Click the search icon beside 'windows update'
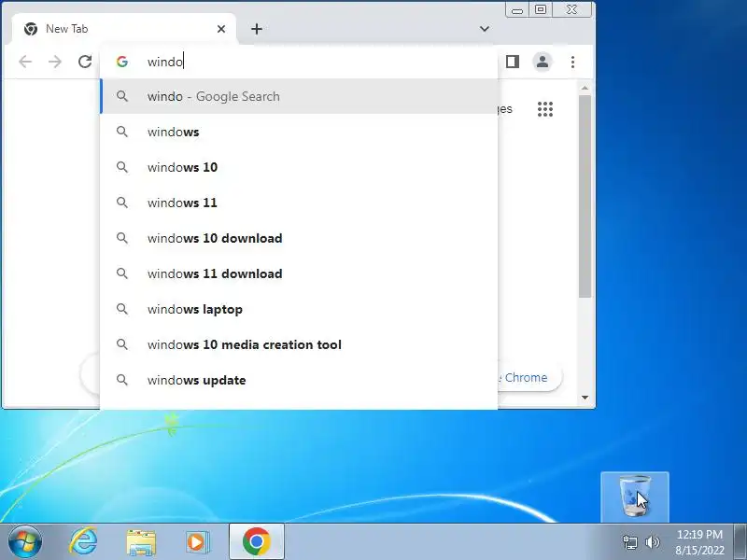This screenshot has width=747, height=560. [122, 380]
